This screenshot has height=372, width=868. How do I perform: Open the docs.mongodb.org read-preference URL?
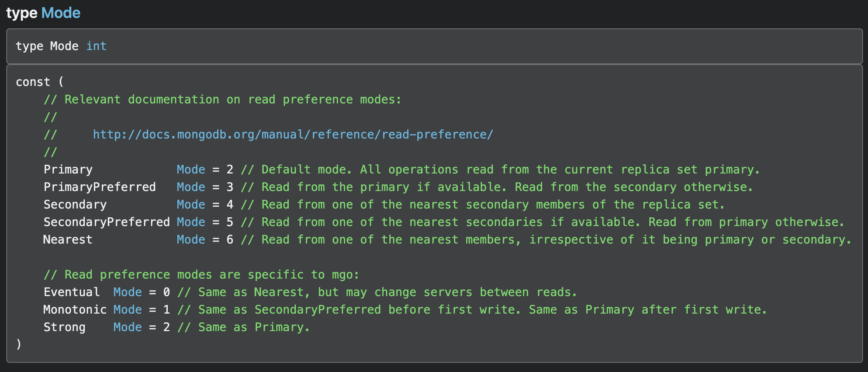pos(293,135)
